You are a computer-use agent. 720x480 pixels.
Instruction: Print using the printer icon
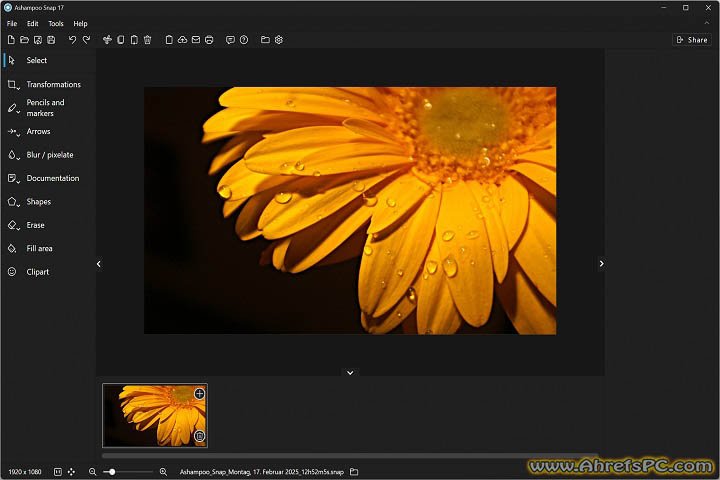(x=209, y=40)
